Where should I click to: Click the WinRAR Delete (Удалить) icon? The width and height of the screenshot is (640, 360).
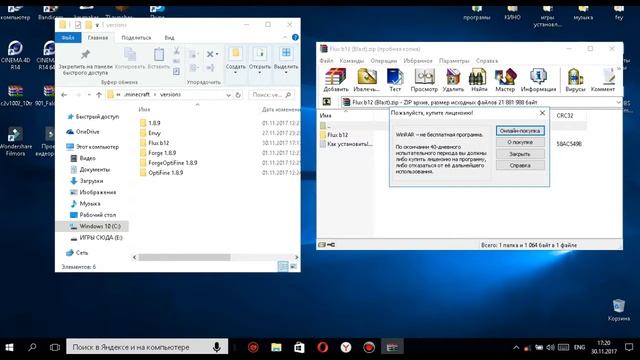(x=453, y=80)
